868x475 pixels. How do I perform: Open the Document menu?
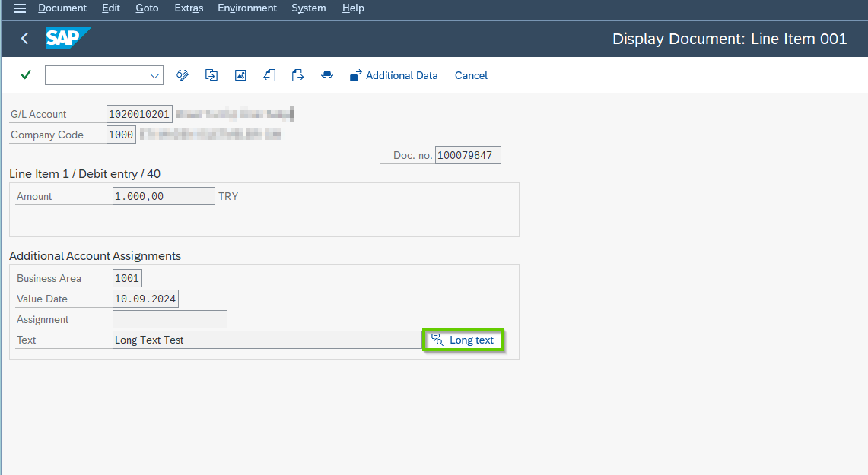[62, 8]
